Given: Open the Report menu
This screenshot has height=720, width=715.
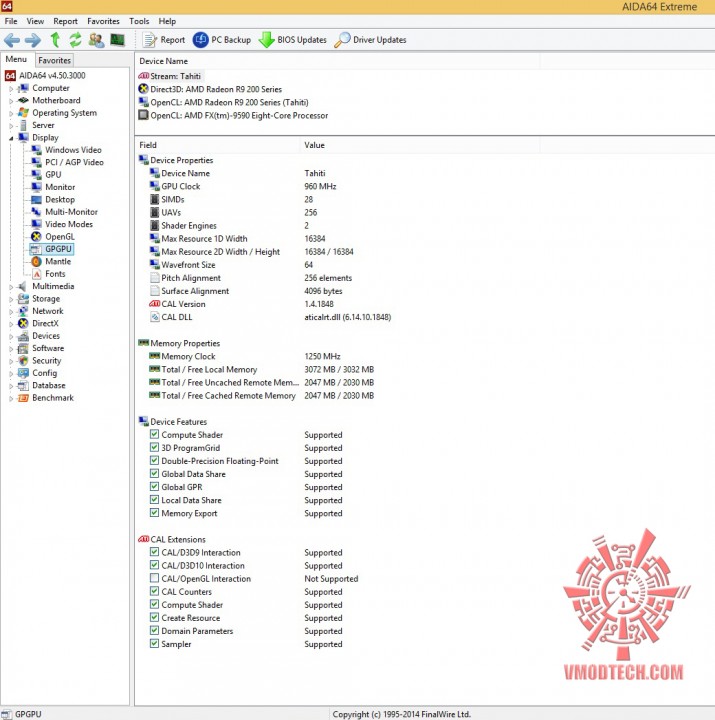Looking at the screenshot, I should pos(65,21).
